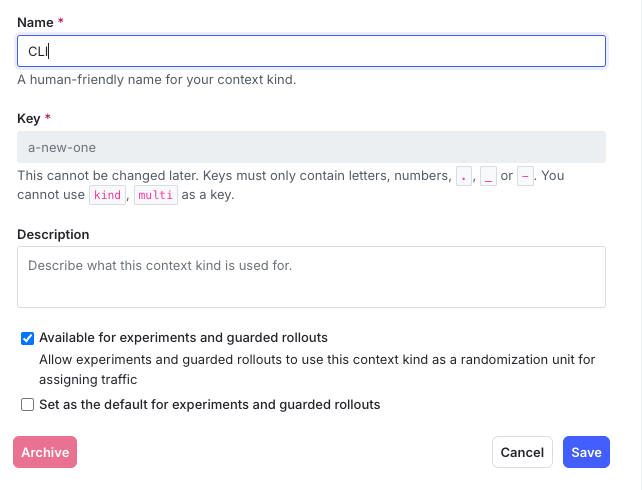Viewport: 642px width, 490px height.
Task: Click the Name field label
Action: coord(36,22)
